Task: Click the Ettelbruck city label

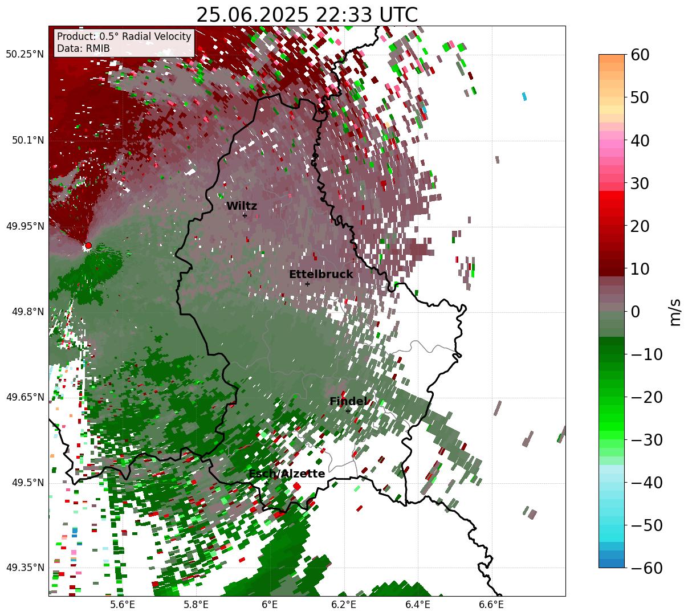Action: point(321,275)
